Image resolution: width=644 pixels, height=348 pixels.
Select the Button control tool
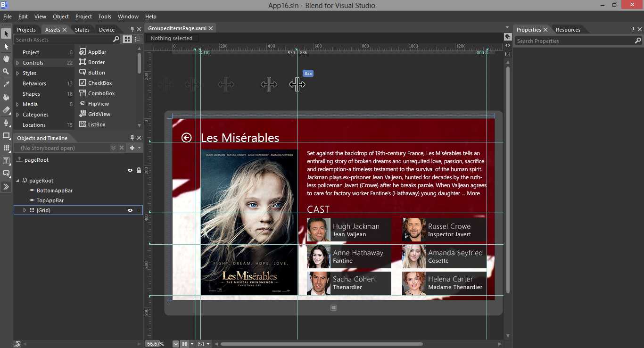click(6, 174)
